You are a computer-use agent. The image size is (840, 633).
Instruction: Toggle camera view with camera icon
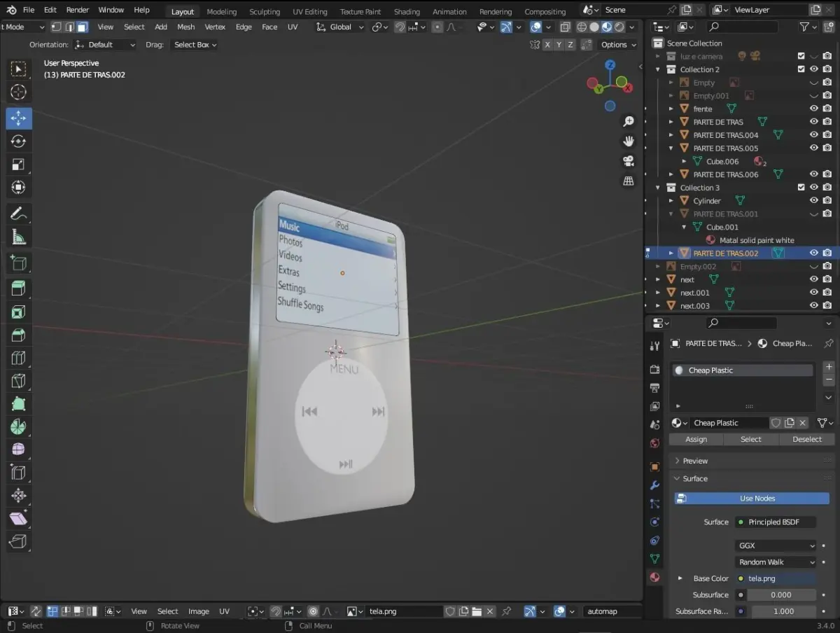(629, 161)
